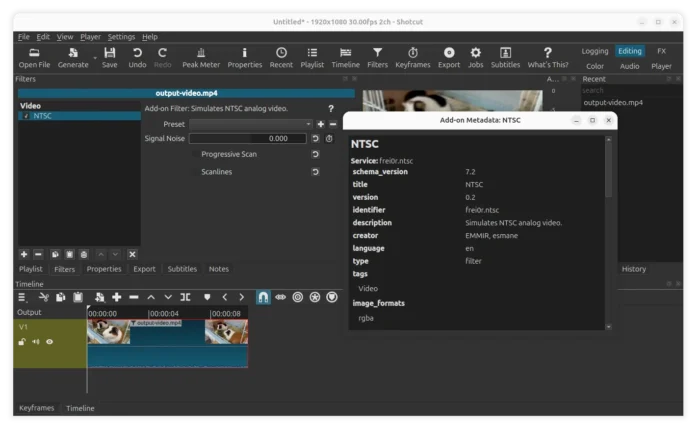Open the timeline hamburger menu
700x434 pixels.
click(x=22, y=297)
